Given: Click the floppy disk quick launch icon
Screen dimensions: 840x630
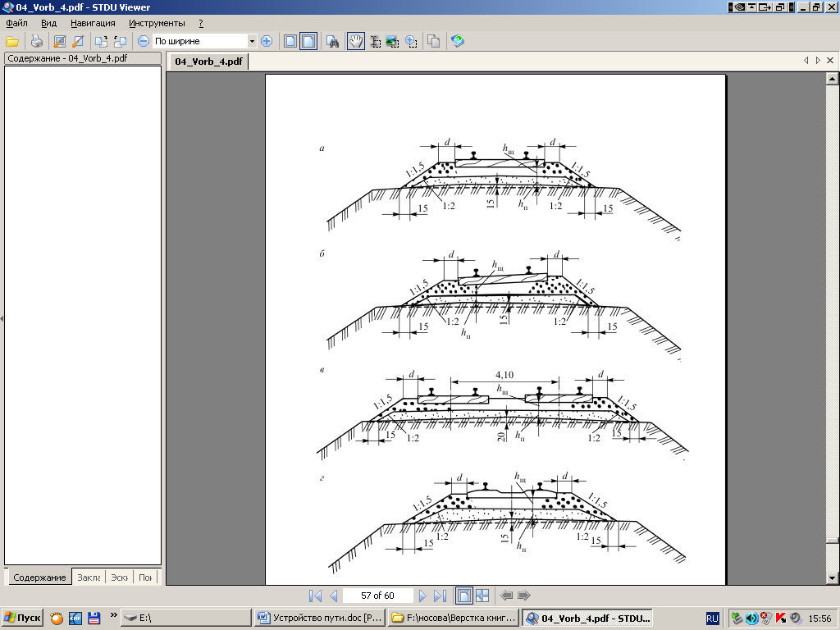Looking at the screenshot, I should (x=94, y=619).
